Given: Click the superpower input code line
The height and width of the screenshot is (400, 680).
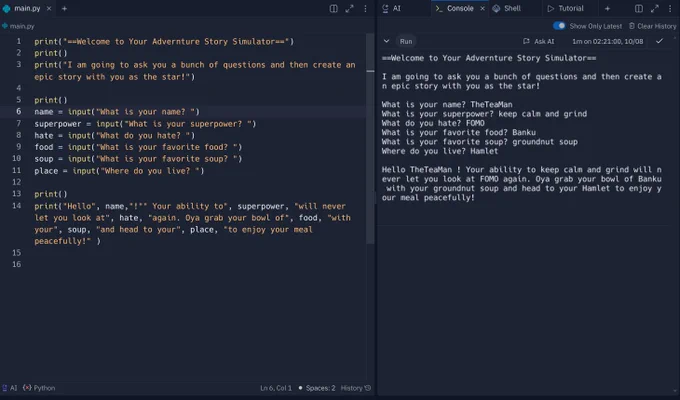Looking at the screenshot, I should coord(145,124).
